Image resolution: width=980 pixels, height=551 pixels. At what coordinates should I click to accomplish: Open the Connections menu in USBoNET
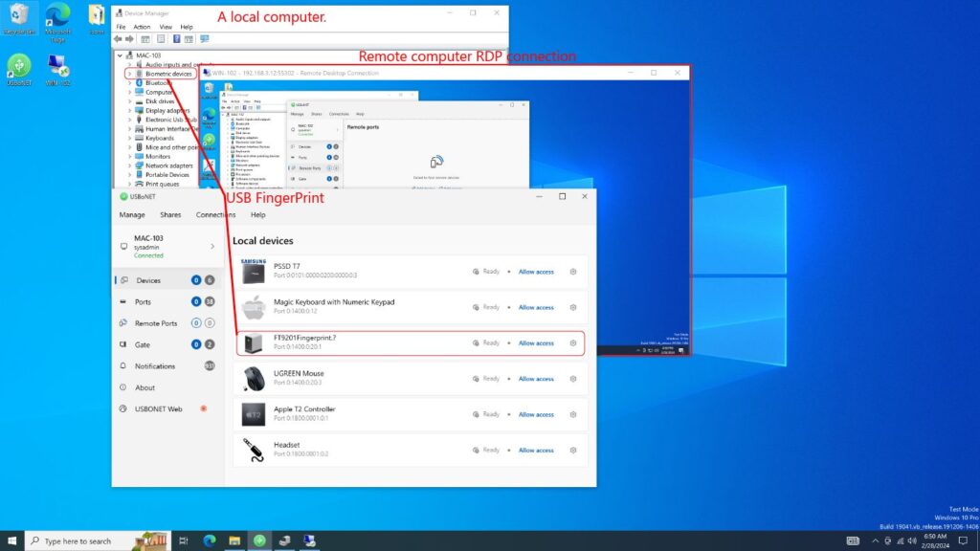click(215, 215)
